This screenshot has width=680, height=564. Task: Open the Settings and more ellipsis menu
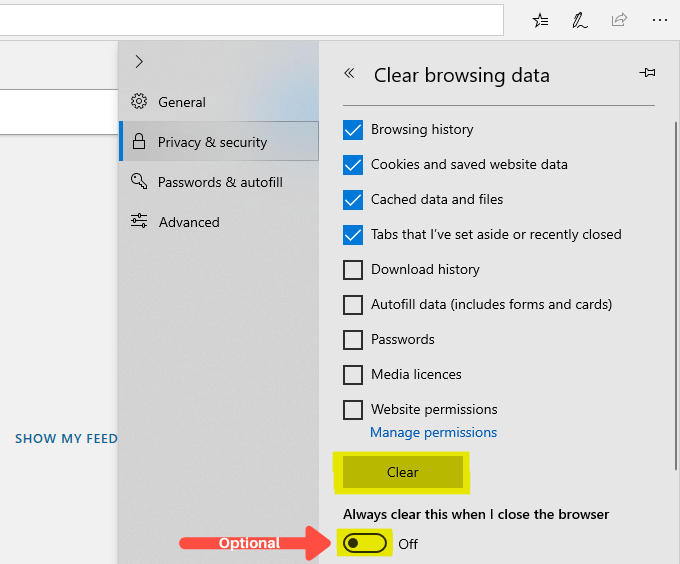point(660,20)
